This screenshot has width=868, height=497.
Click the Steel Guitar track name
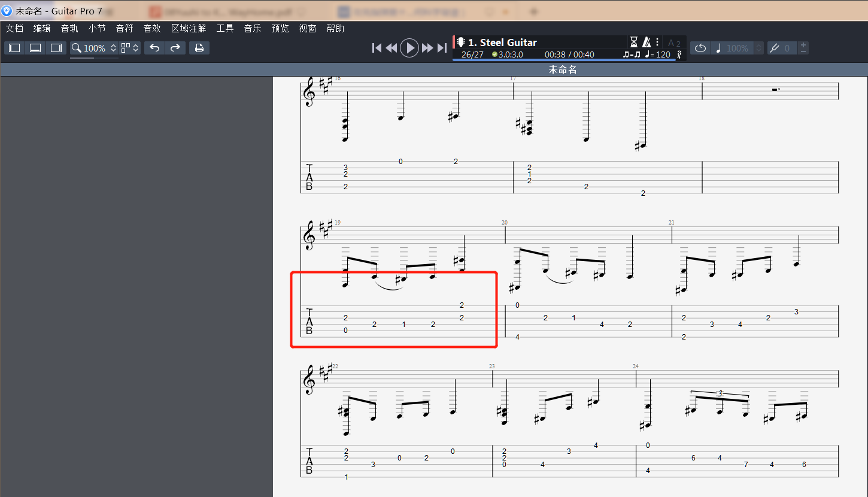[502, 42]
